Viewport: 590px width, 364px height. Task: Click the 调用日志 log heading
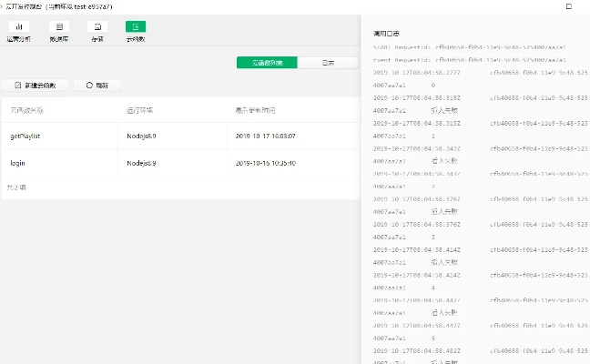[386, 34]
